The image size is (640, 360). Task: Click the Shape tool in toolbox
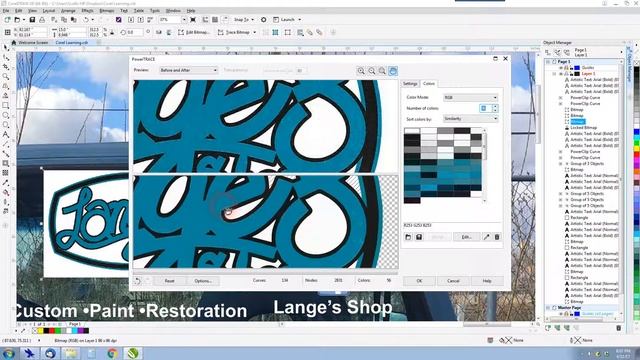pyautogui.click(x=6, y=58)
